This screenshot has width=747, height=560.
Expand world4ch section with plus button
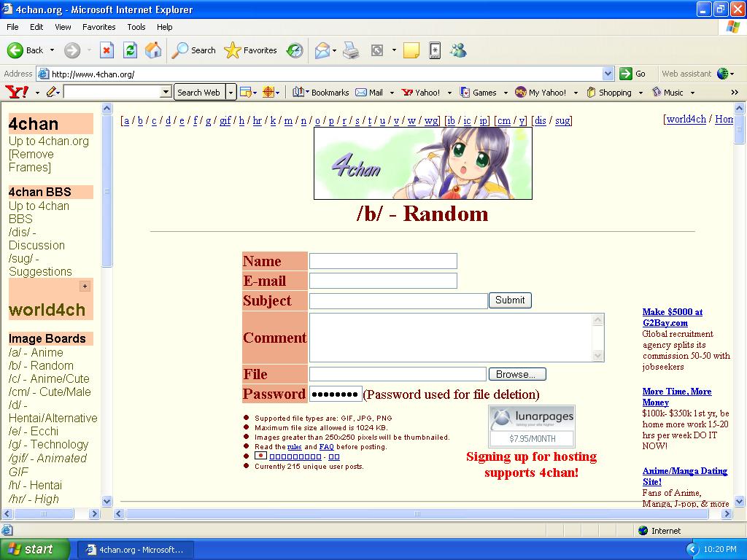coord(85,286)
